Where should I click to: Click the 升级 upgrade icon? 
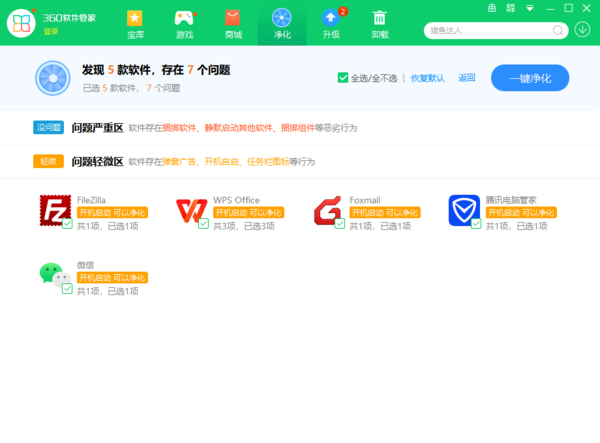pyautogui.click(x=331, y=22)
